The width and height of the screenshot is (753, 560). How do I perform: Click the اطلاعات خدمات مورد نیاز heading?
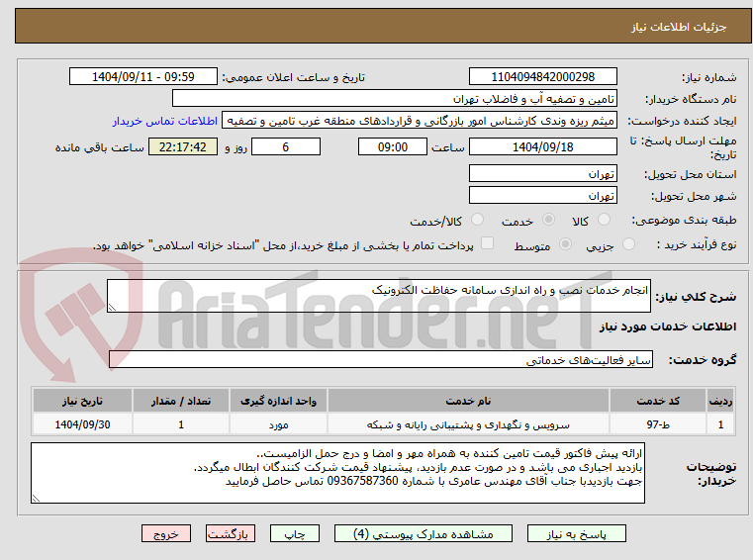668,327
